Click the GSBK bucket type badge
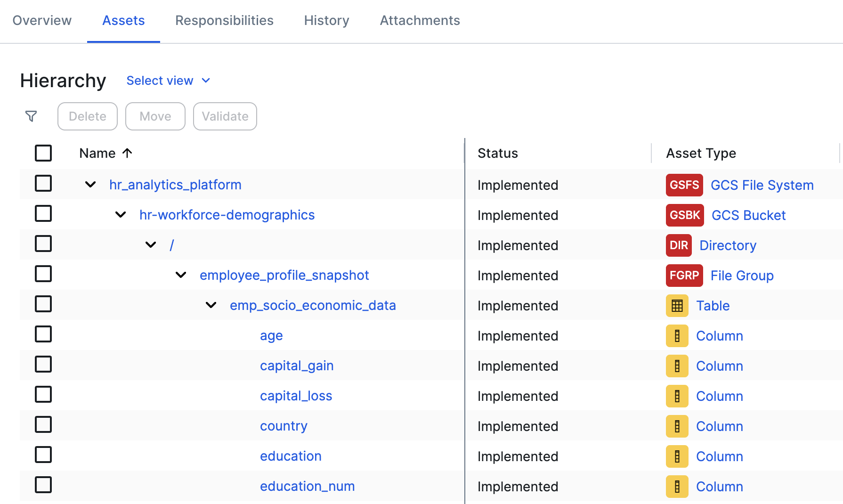Screen dimensions: 843x504 684,215
